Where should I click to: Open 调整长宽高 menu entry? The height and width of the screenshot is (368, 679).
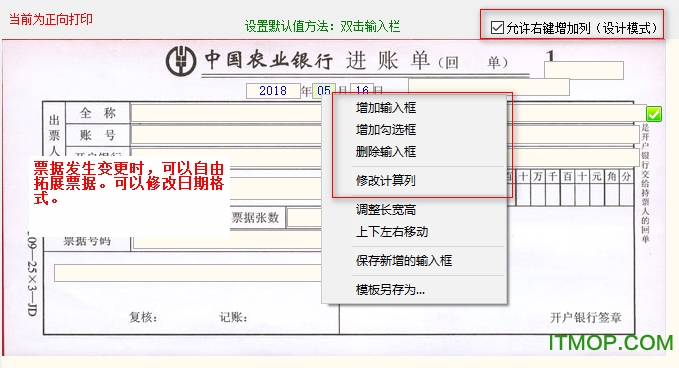pos(386,210)
